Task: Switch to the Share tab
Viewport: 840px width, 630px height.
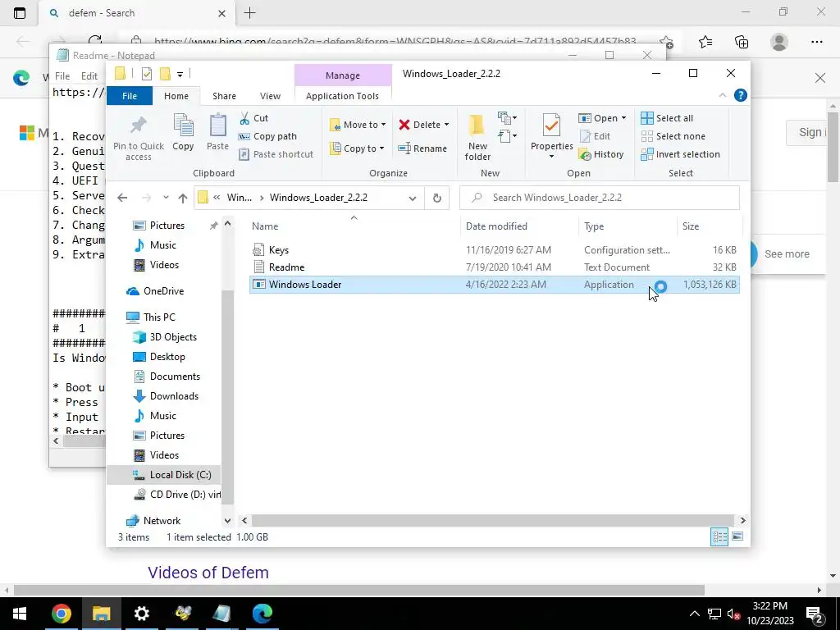Action: click(224, 96)
